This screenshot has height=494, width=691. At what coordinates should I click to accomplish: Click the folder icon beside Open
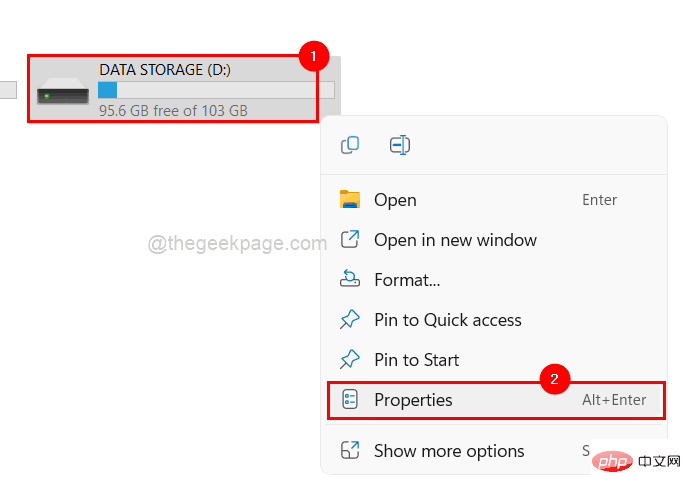(x=350, y=200)
